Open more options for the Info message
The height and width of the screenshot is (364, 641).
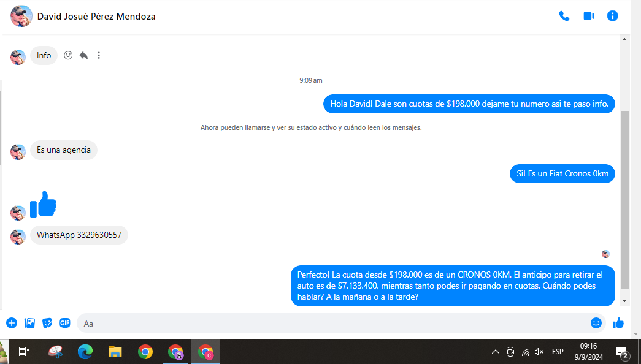[x=99, y=55]
